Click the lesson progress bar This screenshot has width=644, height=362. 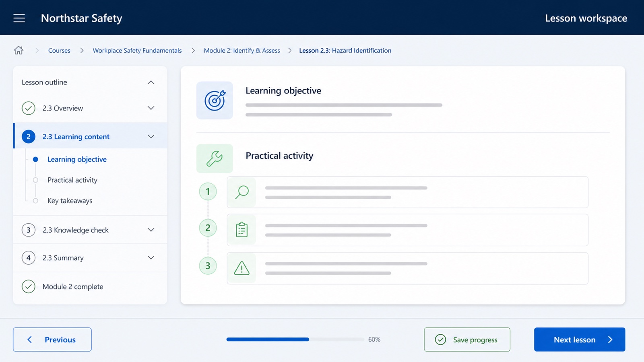[295, 339]
